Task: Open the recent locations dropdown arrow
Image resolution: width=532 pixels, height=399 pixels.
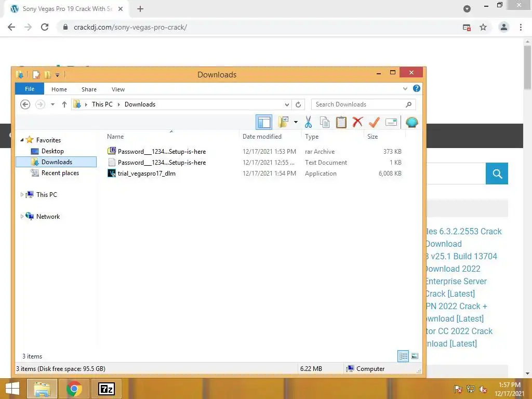Action: point(52,104)
